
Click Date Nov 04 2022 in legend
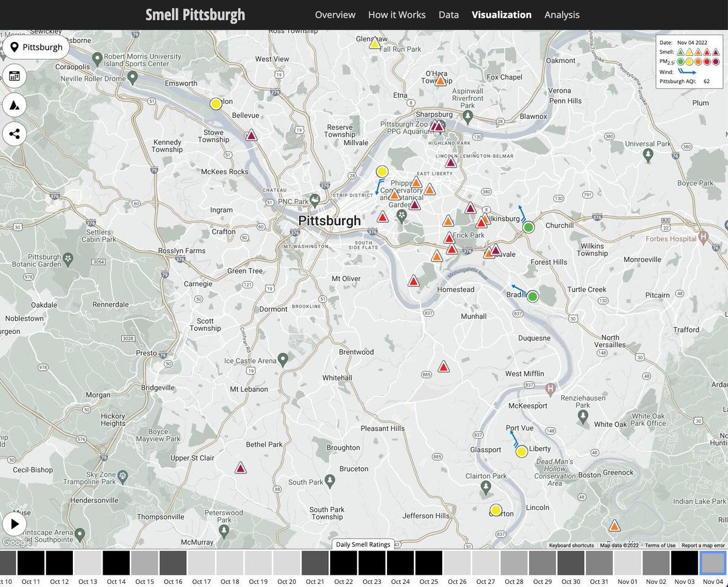click(x=683, y=42)
